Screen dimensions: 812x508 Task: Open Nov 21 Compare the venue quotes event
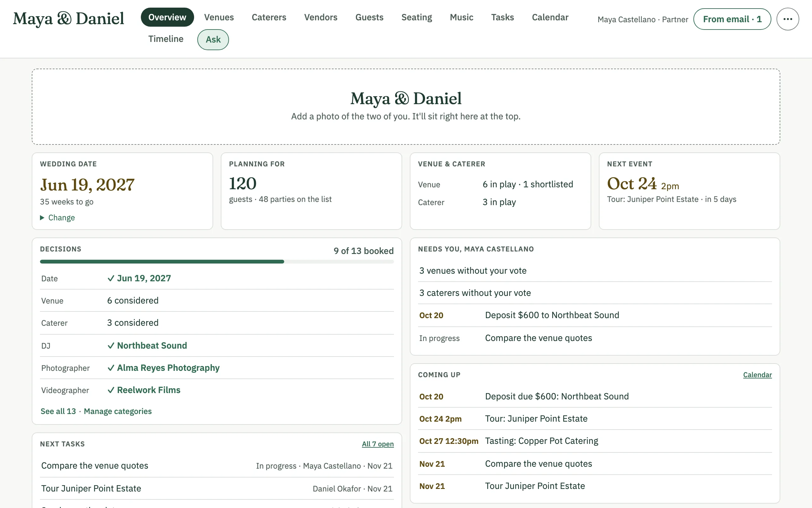595,464
